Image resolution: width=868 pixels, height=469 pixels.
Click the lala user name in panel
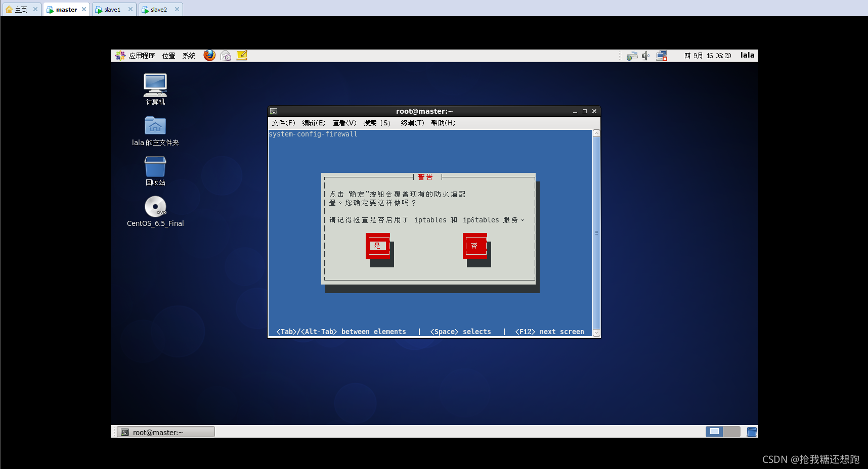pyautogui.click(x=747, y=55)
